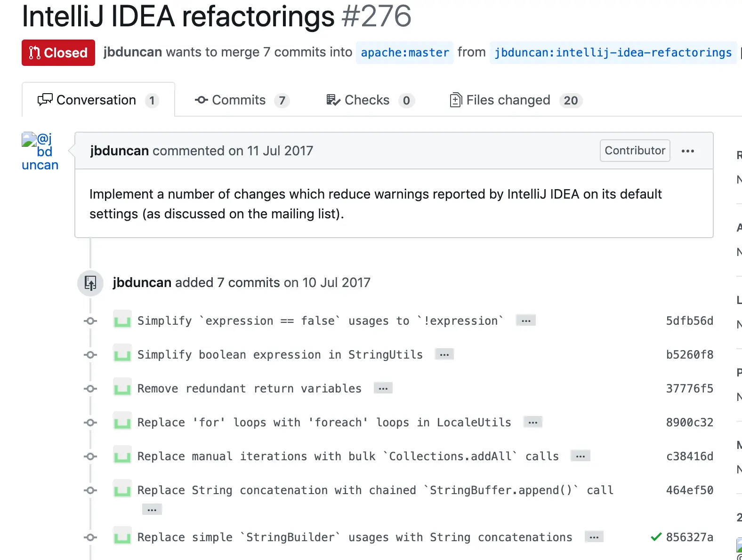742x560 pixels.
Task: Switch to the Commits tab
Action: (242, 100)
